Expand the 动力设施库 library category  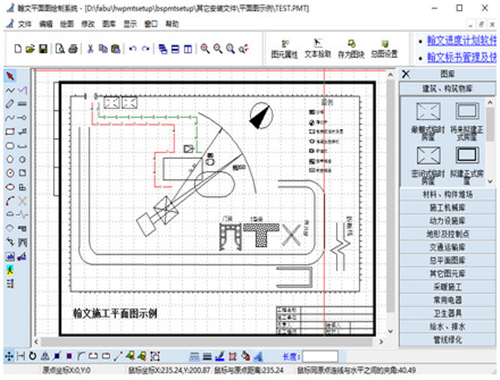447,221
